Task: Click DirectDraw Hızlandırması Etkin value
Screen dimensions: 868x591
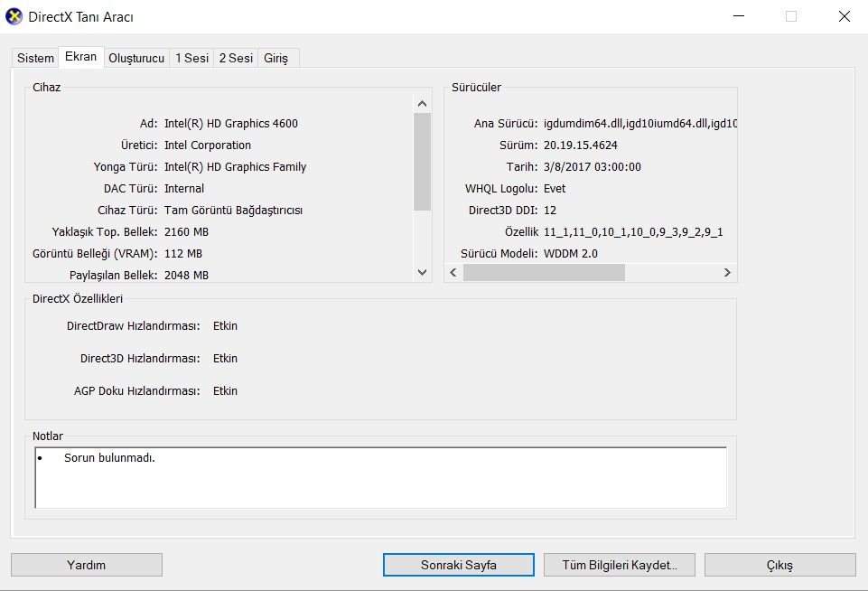Action: pos(225,325)
